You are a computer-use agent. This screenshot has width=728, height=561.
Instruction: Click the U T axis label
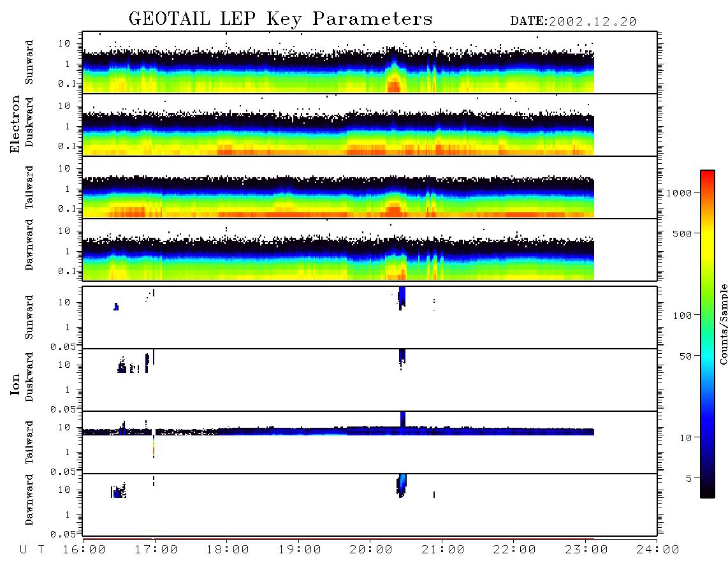point(32,550)
